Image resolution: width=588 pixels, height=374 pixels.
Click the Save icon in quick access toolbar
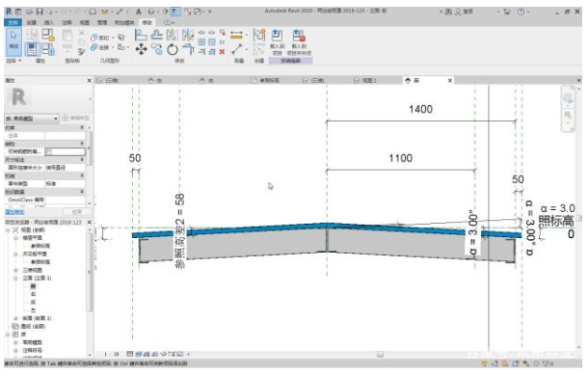40,12
